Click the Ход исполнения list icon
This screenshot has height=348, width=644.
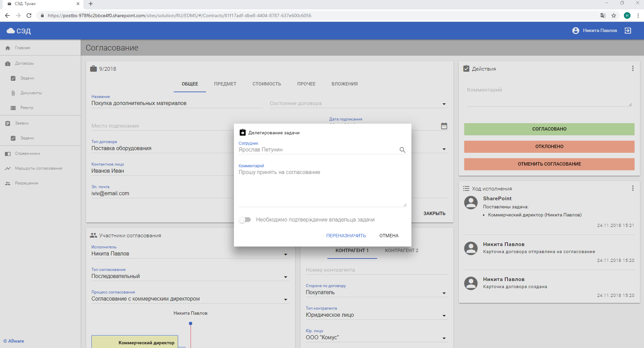(x=466, y=188)
